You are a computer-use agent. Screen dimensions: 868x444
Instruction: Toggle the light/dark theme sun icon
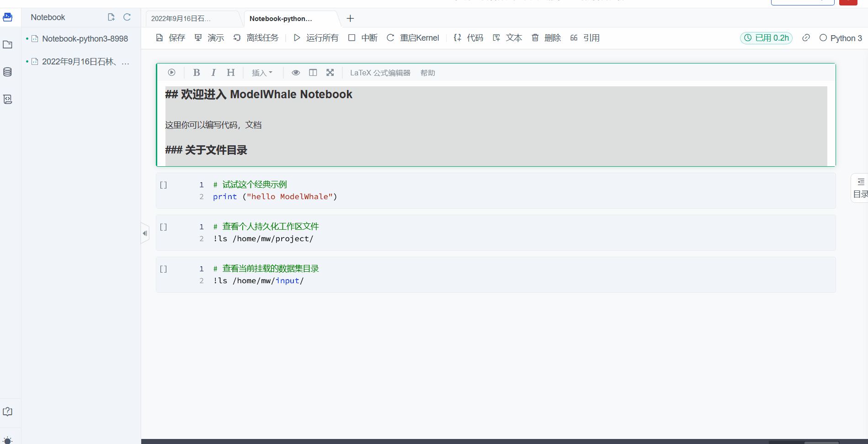[8, 440]
